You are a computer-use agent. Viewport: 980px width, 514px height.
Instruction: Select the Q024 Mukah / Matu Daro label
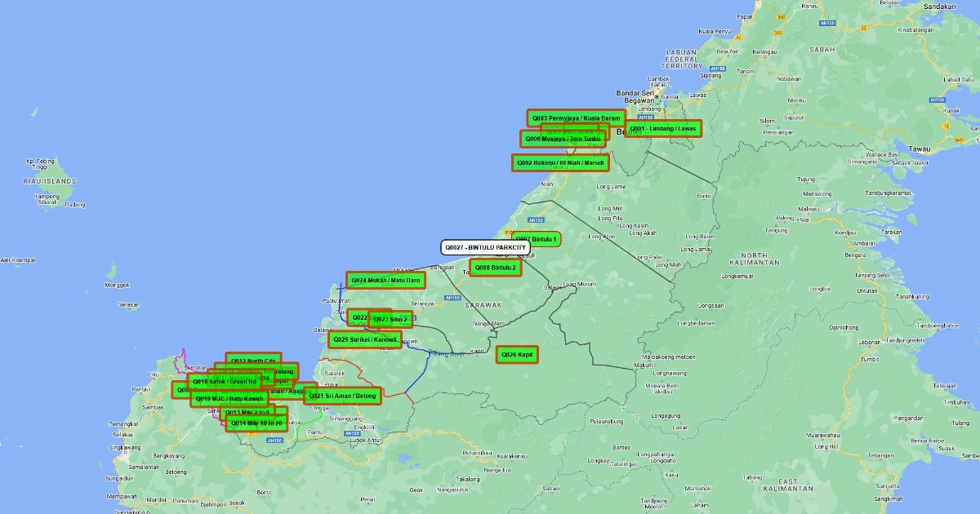tap(385, 281)
